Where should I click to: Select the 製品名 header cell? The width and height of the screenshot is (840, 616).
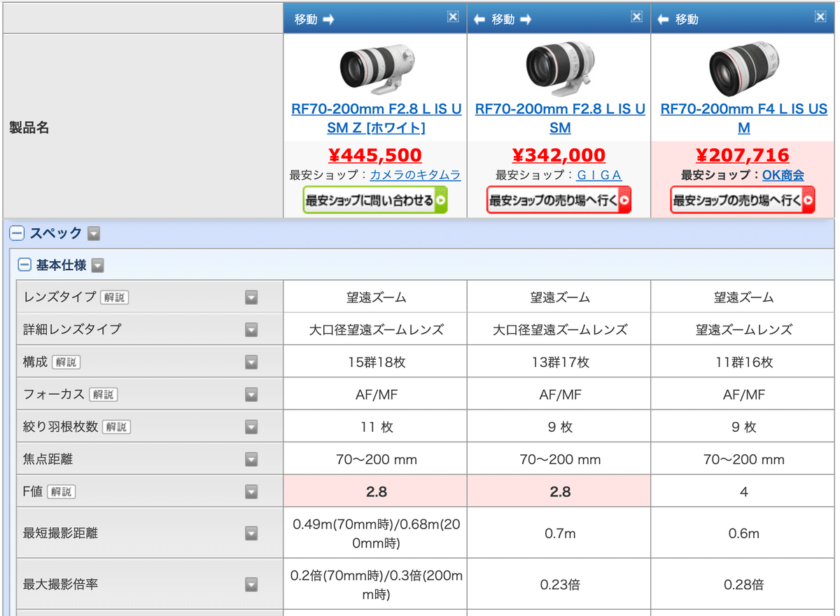point(143,126)
